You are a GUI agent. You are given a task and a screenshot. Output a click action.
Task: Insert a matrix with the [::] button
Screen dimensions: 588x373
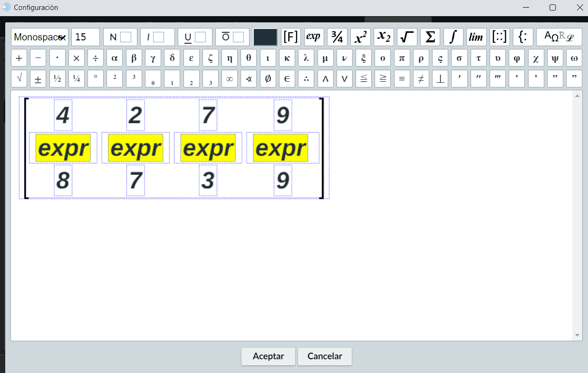(500, 37)
